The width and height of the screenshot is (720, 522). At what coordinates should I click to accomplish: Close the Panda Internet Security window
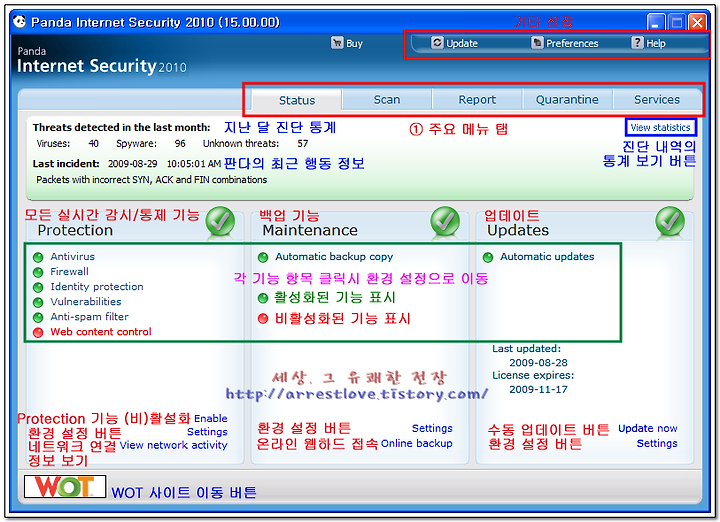click(x=698, y=22)
